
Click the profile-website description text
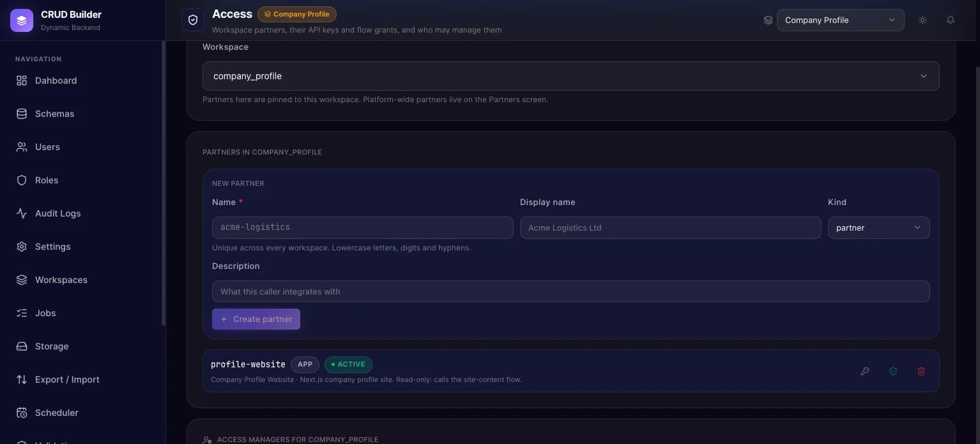tap(366, 379)
